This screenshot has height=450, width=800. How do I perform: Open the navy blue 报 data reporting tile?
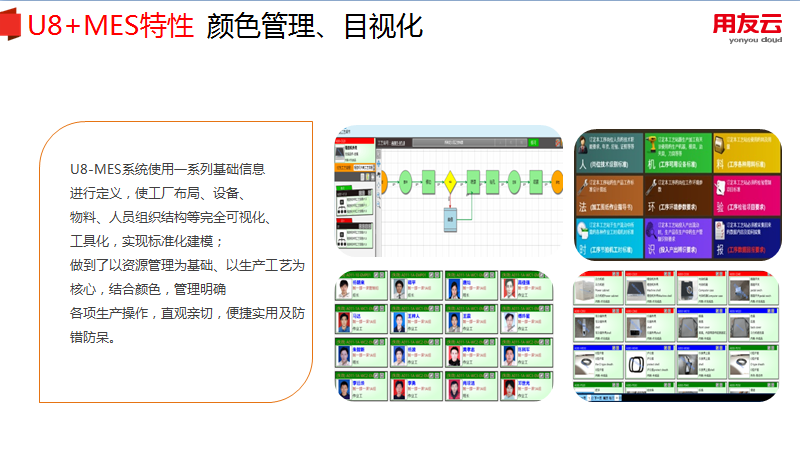pyautogui.click(x=747, y=238)
